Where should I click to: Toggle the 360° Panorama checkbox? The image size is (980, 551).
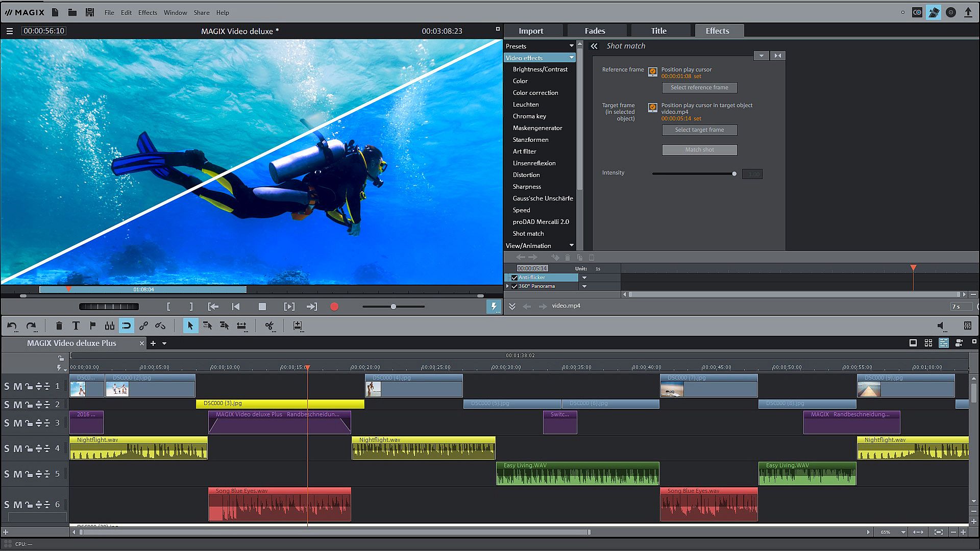pos(514,286)
